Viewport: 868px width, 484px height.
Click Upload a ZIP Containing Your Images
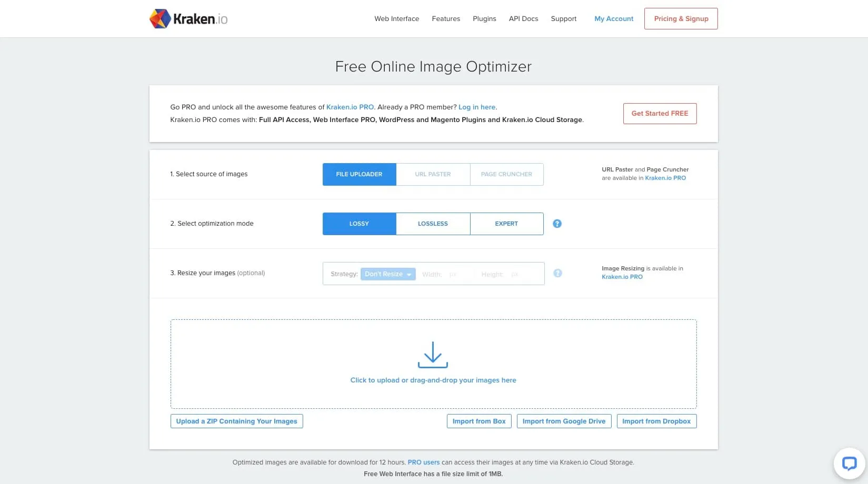pyautogui.click(x=236, y=421)
